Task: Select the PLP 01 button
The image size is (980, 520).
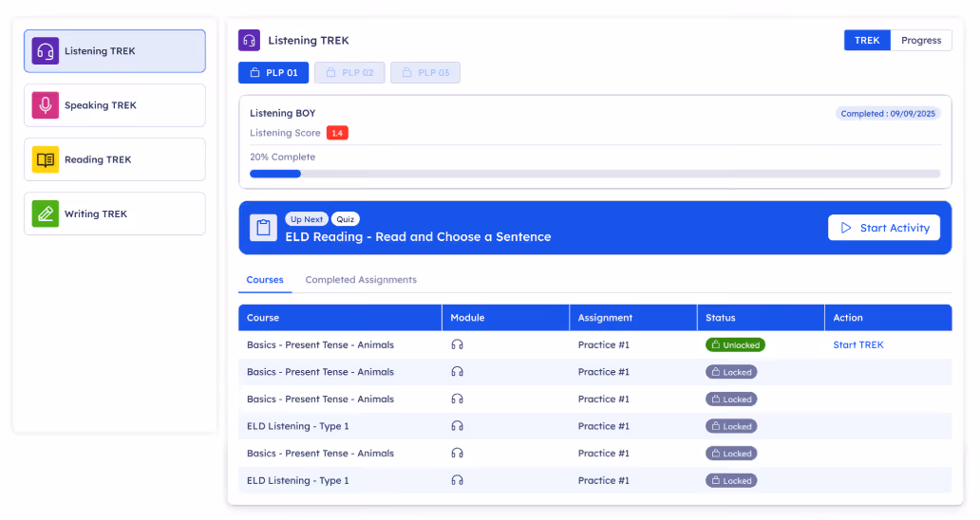Action: click(x=273, y=72)
